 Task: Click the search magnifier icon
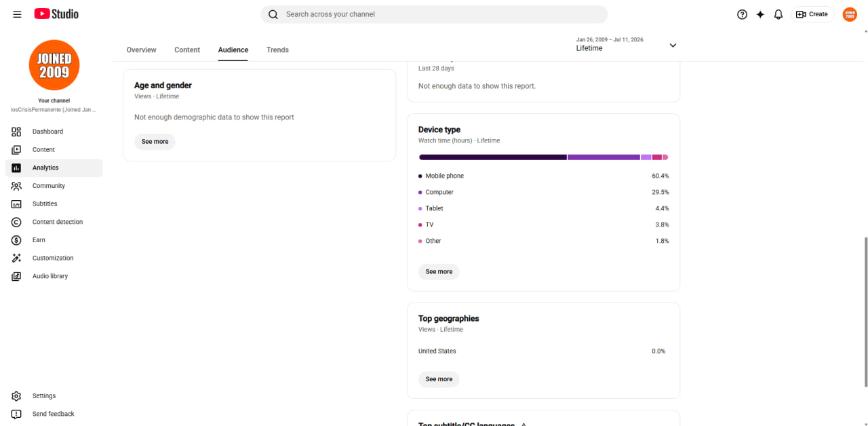[273, 14]
